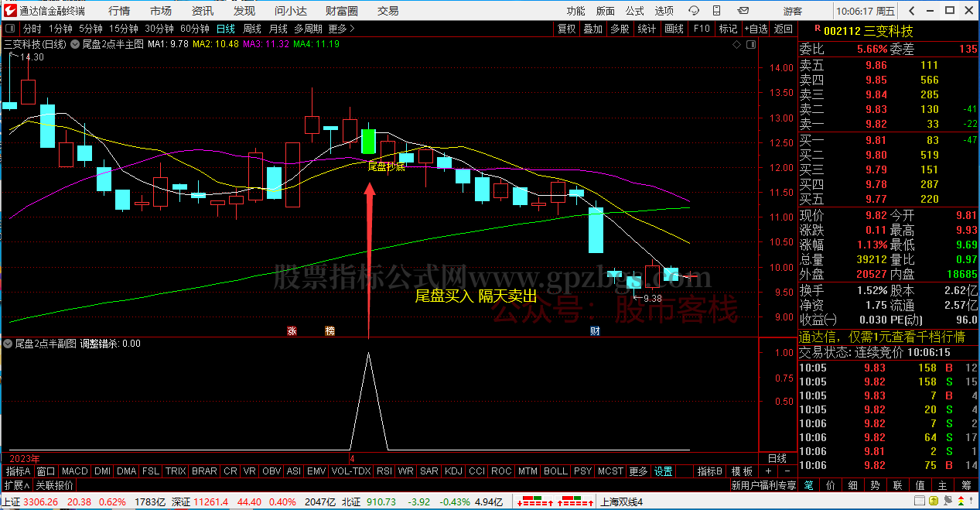Switch to the 细 detail tab

click(853, 485)
